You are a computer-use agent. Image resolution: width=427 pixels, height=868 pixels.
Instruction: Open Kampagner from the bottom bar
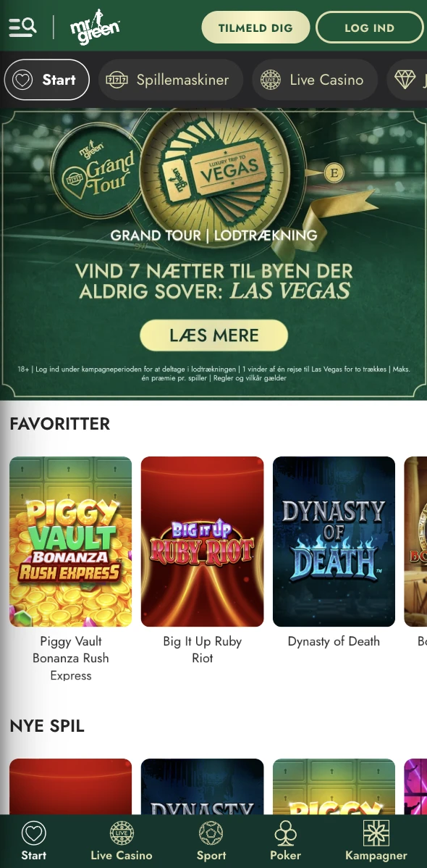click(376, 841)
